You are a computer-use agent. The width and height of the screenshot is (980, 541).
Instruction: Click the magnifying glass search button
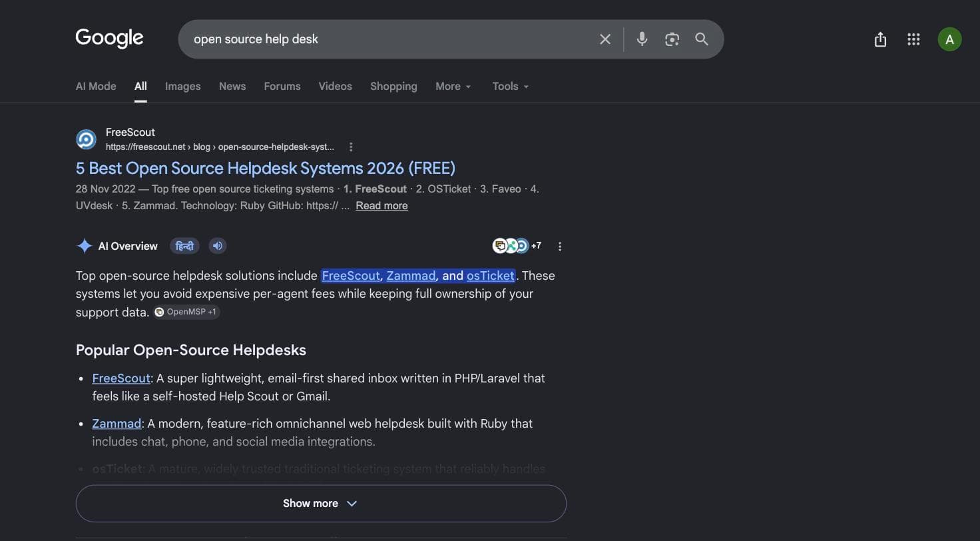(702, 39)
